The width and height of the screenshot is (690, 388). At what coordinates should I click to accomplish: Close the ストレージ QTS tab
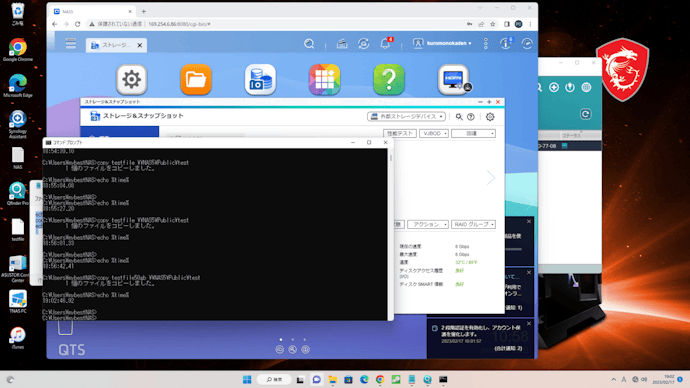[x=139, y=45]
